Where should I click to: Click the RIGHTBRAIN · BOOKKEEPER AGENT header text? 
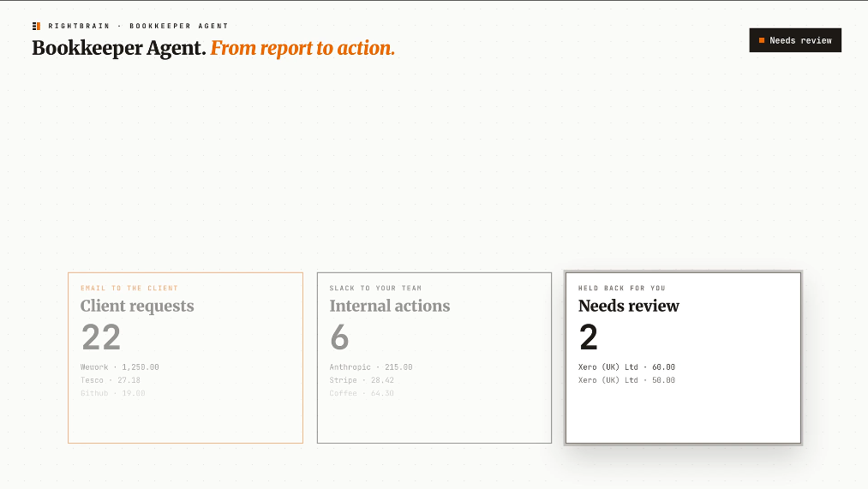(139, 26)
